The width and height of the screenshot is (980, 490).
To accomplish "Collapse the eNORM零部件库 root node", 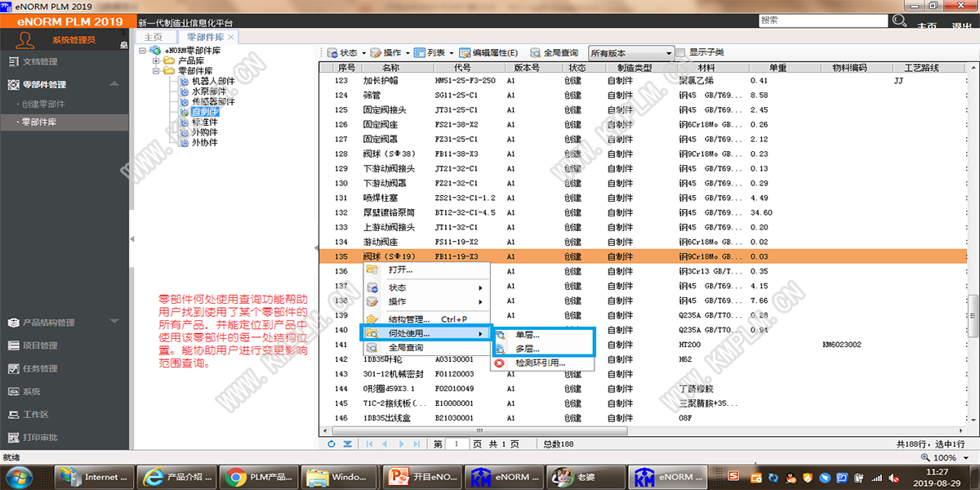I will pyautogui.click(x=144, y=51).
